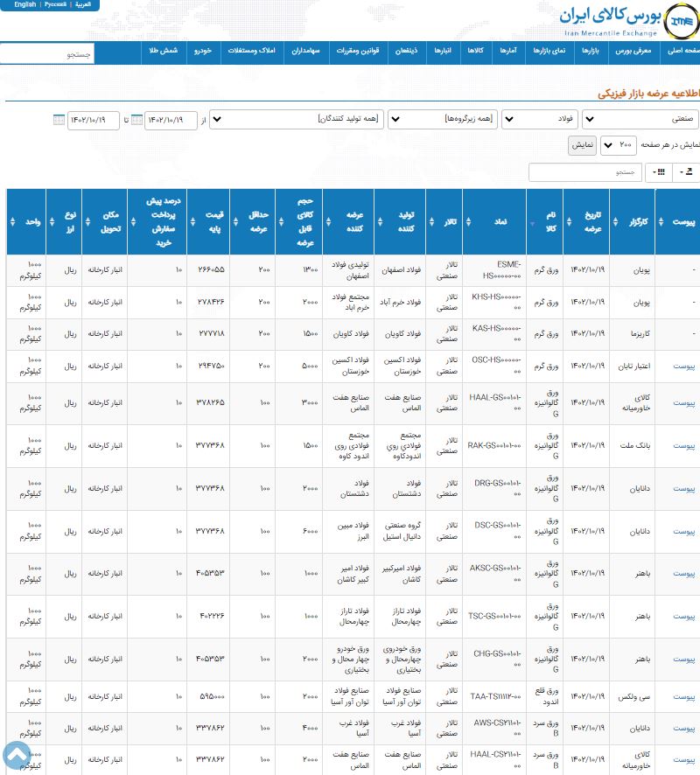Open the انبارها menu
This screenshot has width=700, height=775.
tap(443, 51)
